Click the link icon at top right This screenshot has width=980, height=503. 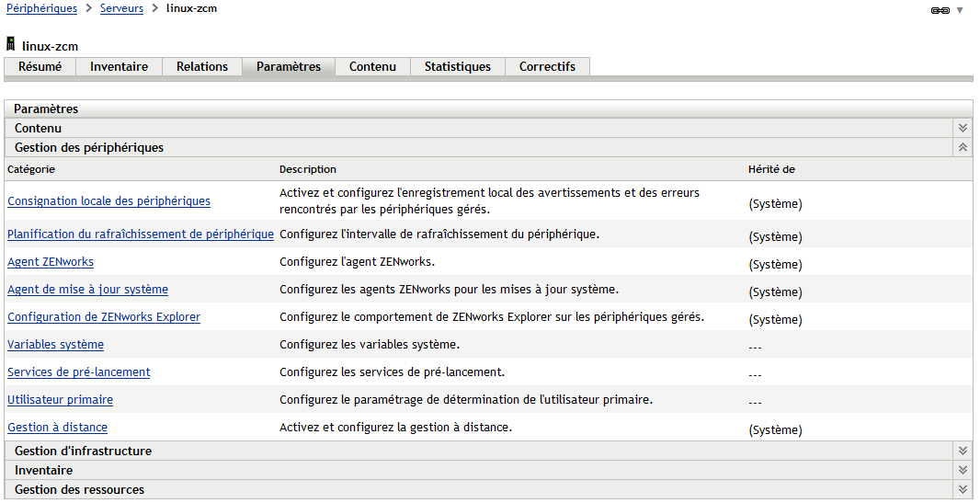(x=940, y=10)
